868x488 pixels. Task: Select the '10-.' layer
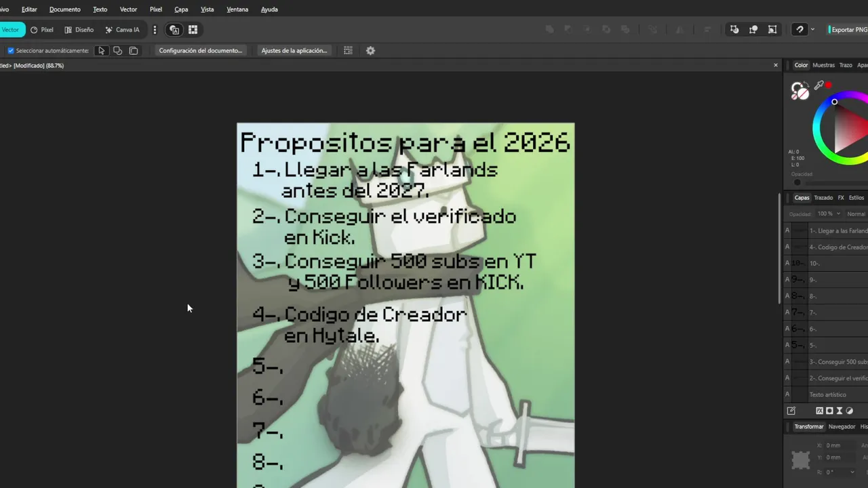(826, 263)
